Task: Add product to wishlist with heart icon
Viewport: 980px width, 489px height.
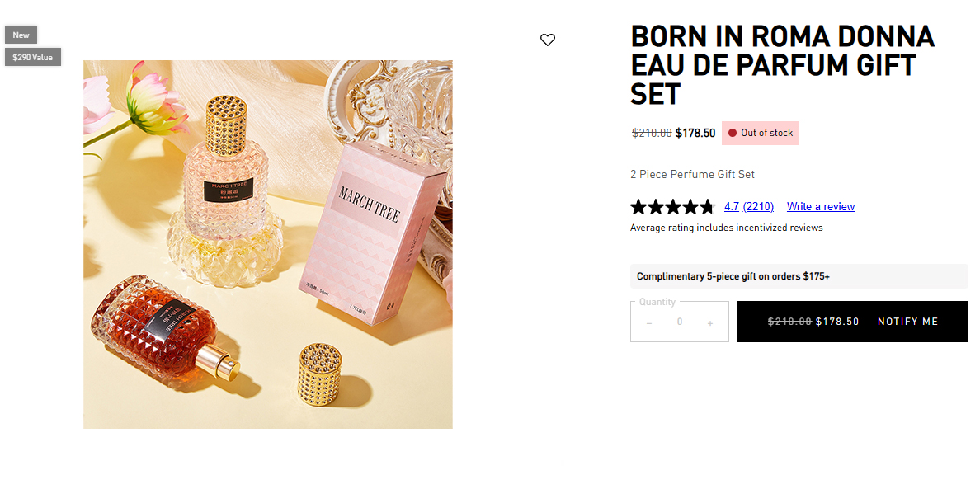Action: (548, 40)
